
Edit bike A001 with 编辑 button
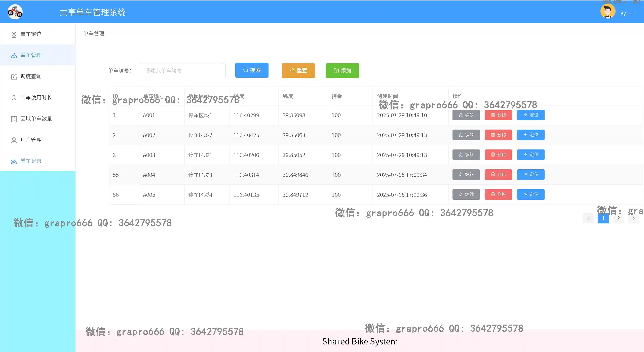coord(466,115)
